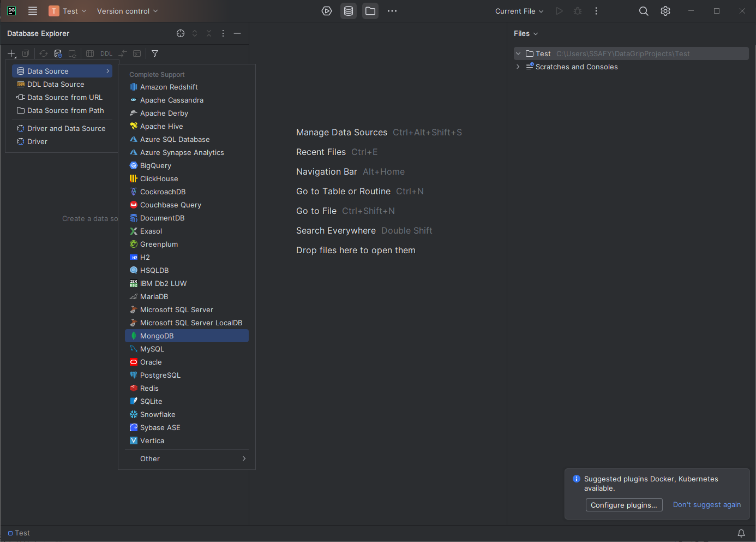Click the Select Opened File target icon
The height and width of the screenshot is (542, 756).
(x=181, y=33)
